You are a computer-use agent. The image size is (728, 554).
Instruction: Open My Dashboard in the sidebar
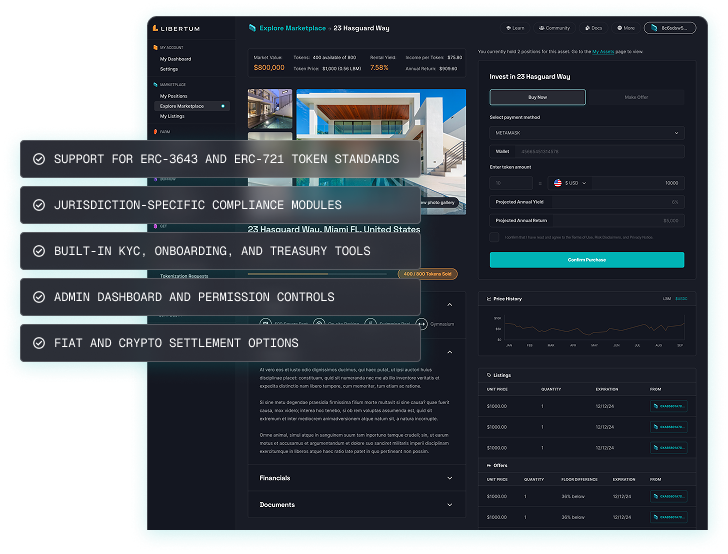coord(175,59)
